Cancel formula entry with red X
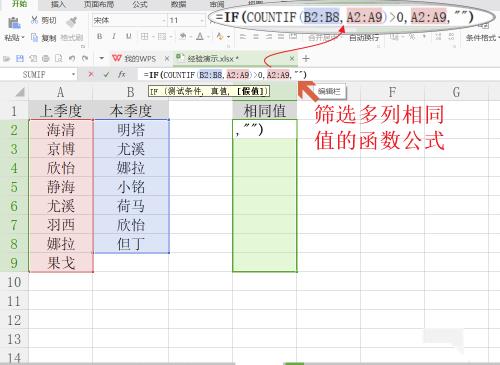The height and width of the screenshot is (365, 500). [x=91, y=75]
